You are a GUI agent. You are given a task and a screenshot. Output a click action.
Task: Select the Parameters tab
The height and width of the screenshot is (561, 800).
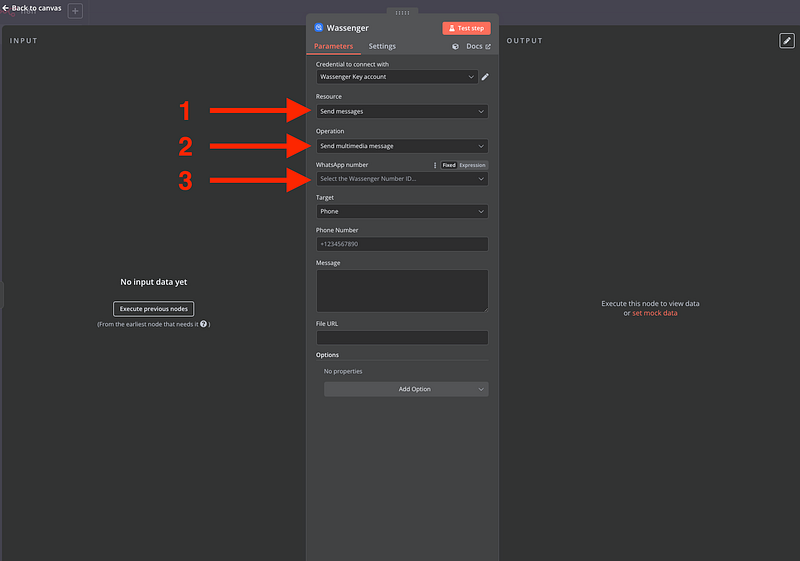[x=333, y=47]
